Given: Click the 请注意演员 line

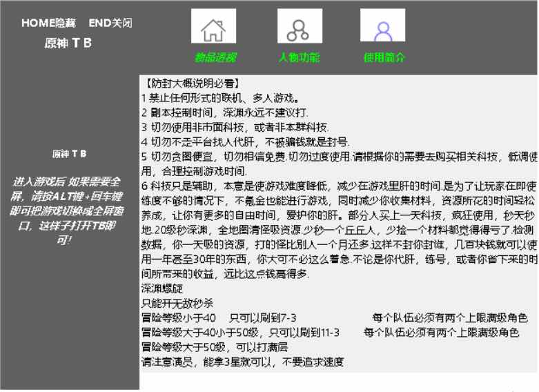Looking at the screenshot, I should pos(243,362).
